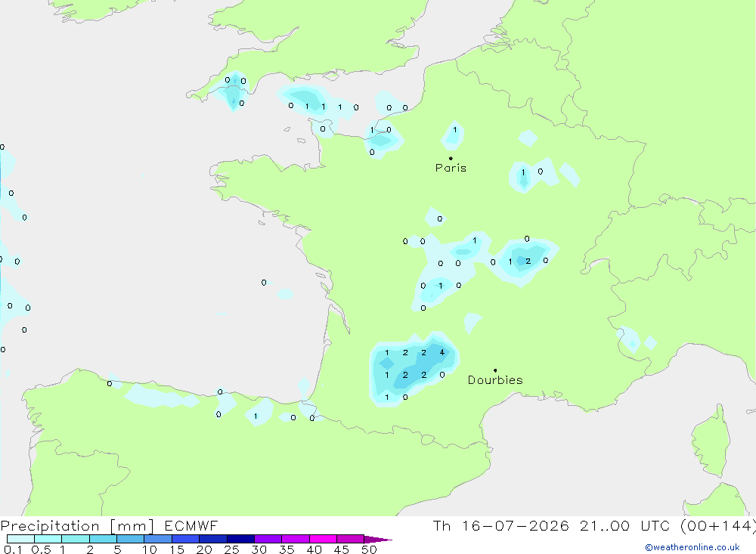Click the Dourbies city label
The image size is (756, 554).
coord(495,380)
